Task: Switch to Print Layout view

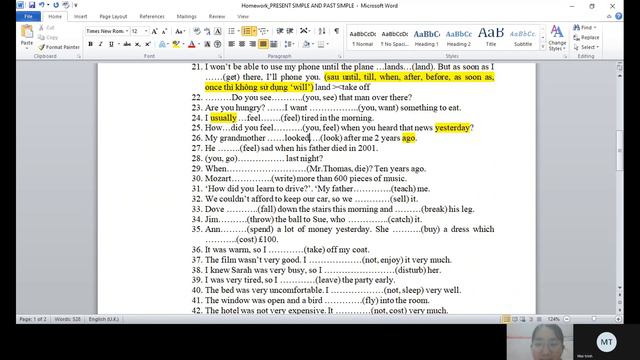Action: [x=506, y=319]
